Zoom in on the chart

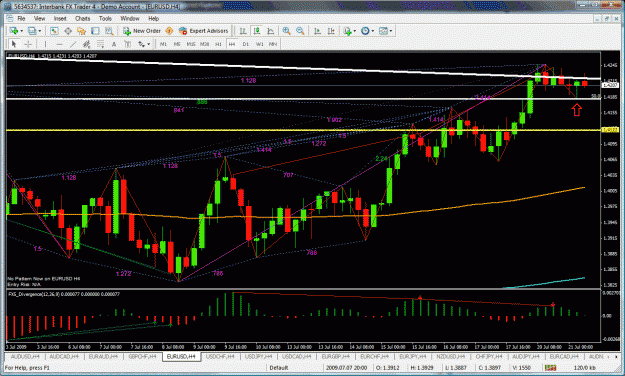click(286, 31)
